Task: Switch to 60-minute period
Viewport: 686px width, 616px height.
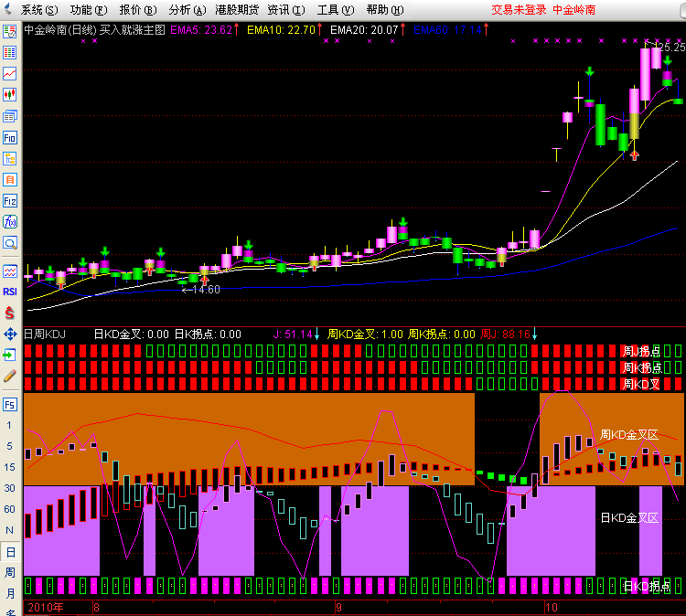Action: [9, 509]
